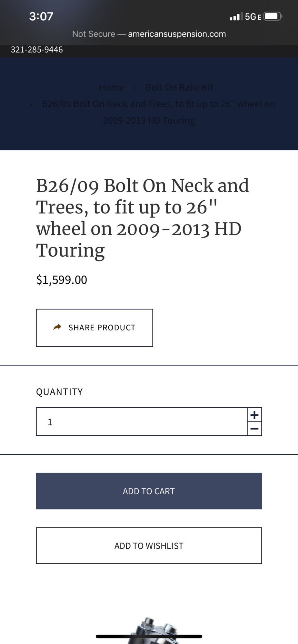Tap the cellular signal bars icon
The image size is (298, 644).
tap(235, 17)
